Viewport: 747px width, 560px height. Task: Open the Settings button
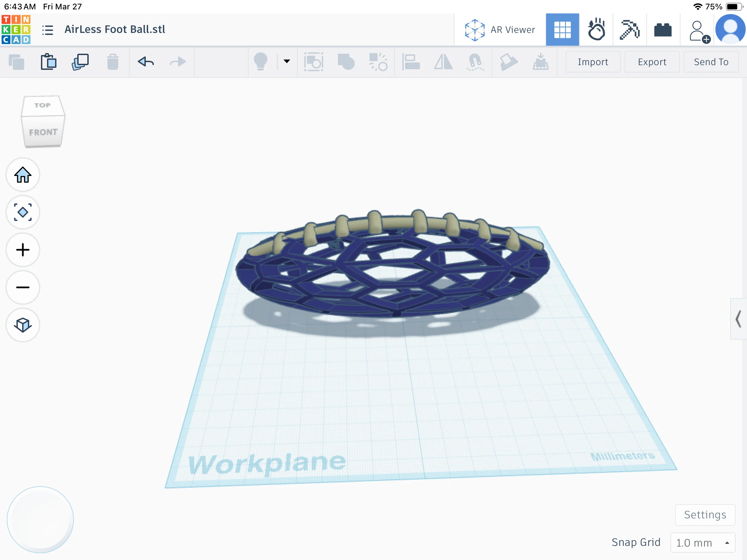[x=705, y=515]
